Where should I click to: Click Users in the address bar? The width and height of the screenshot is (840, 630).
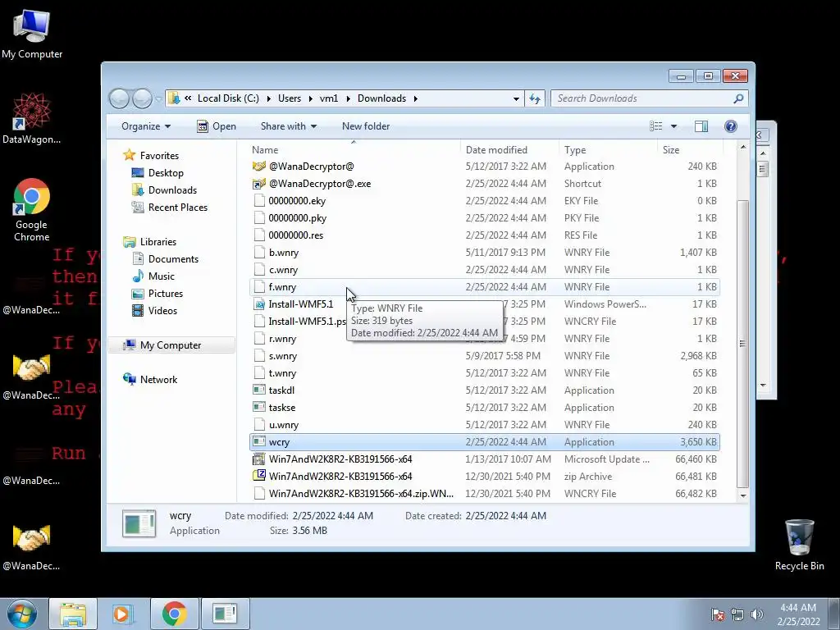290,98
